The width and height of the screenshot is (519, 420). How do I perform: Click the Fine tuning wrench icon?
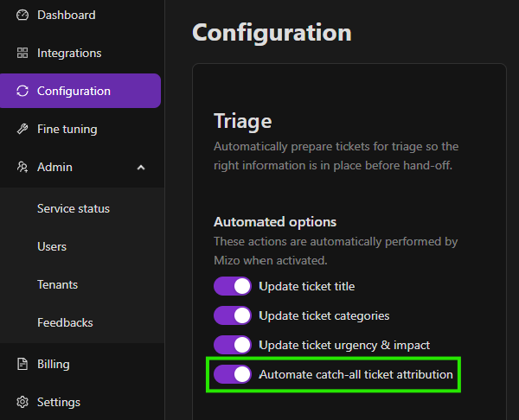tap(22, 129)
